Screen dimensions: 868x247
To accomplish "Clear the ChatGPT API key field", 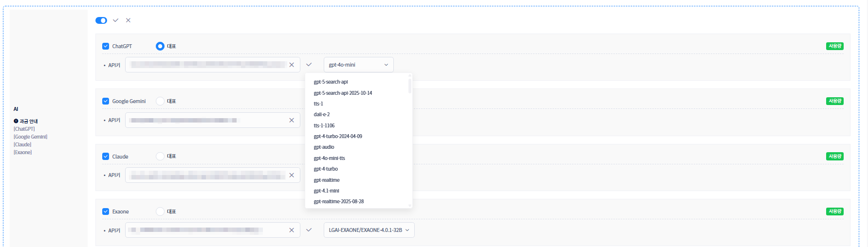I will (292, 65).
